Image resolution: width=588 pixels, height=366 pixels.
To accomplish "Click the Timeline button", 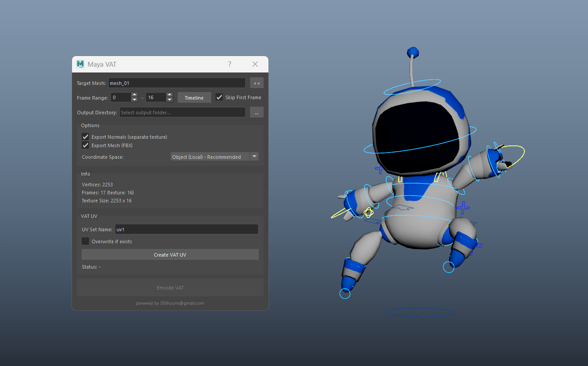I will 194,97.
